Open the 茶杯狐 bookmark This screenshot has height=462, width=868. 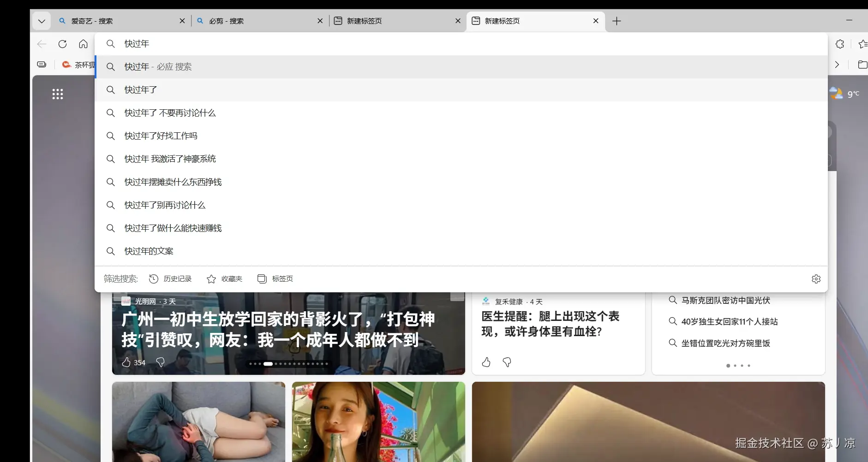tap(78, 65)
